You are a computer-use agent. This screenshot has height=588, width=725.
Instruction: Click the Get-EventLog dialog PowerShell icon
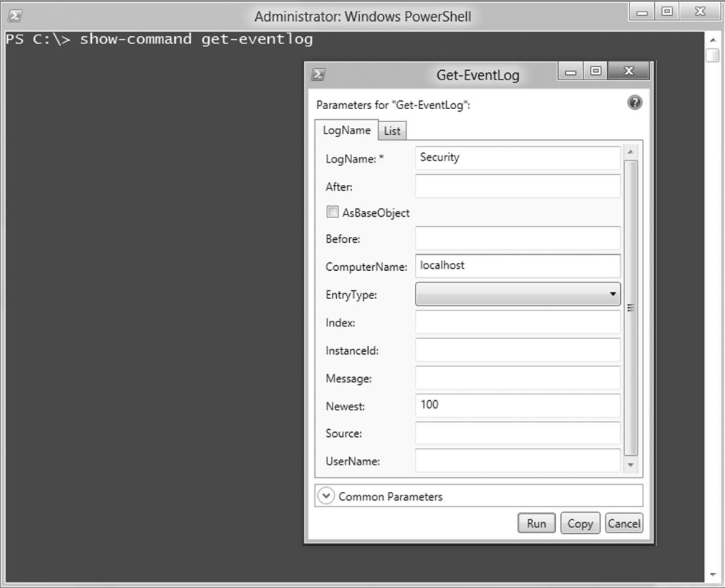317,74
